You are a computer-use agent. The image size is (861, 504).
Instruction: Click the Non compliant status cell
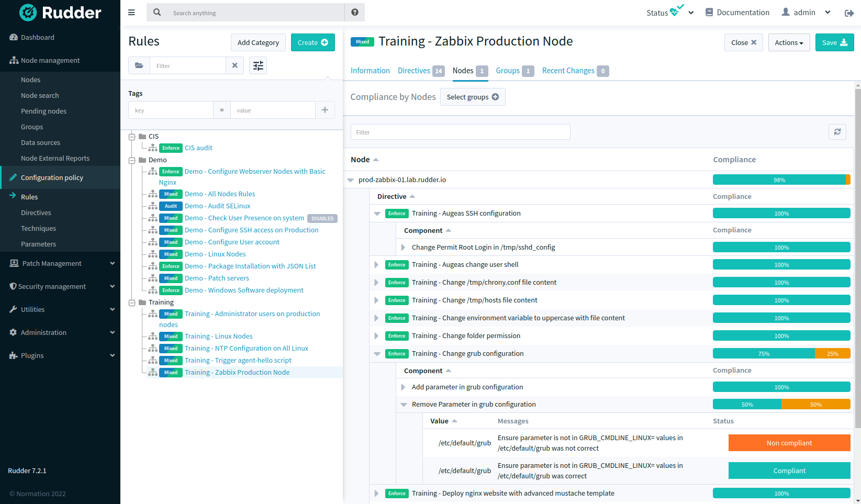(x=789, y=443)
